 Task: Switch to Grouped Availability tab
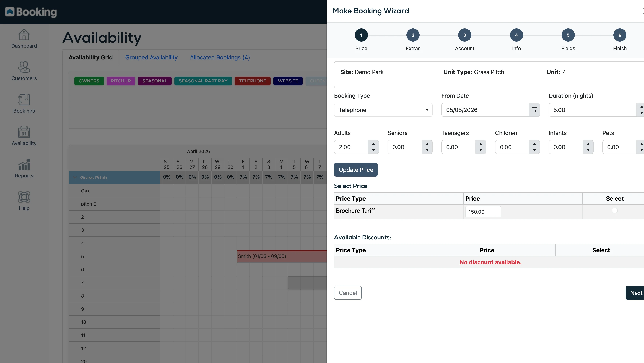[x=151, y=57]
